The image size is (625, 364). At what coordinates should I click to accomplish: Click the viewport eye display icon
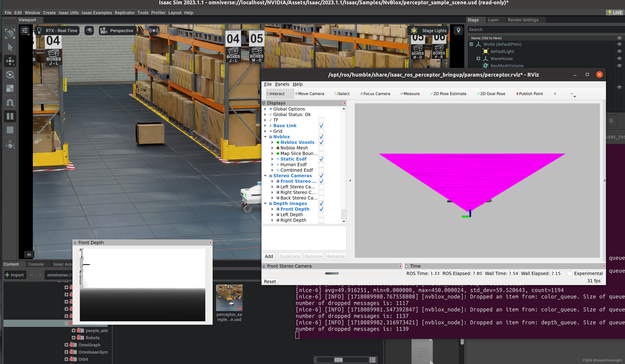coord(89,30)
